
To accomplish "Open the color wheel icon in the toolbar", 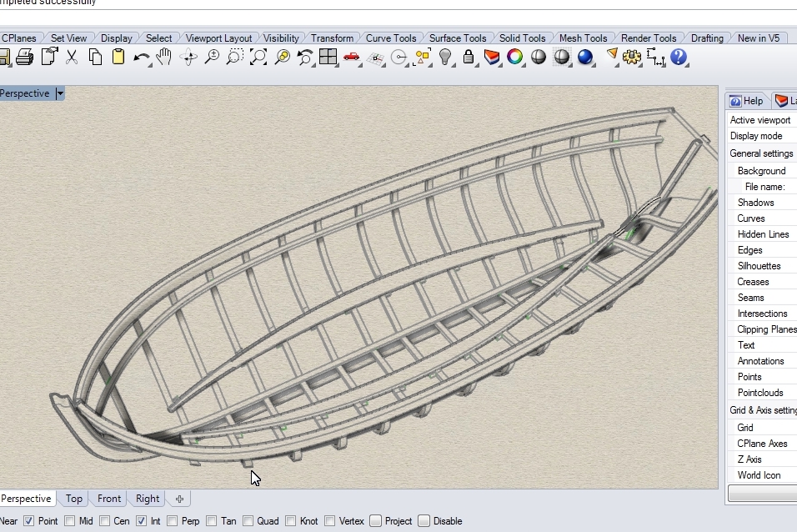I will tap(515, 57).
